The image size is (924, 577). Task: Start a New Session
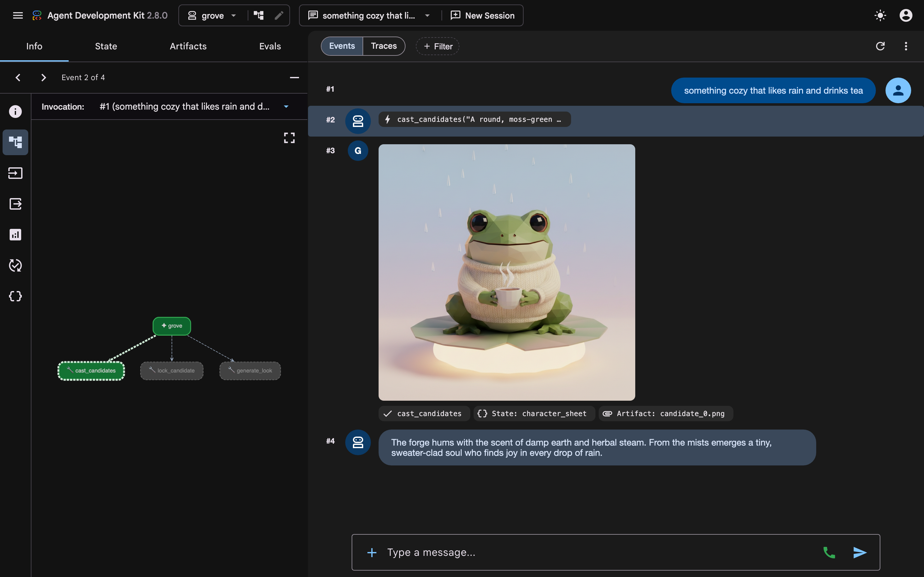point(482,15)
